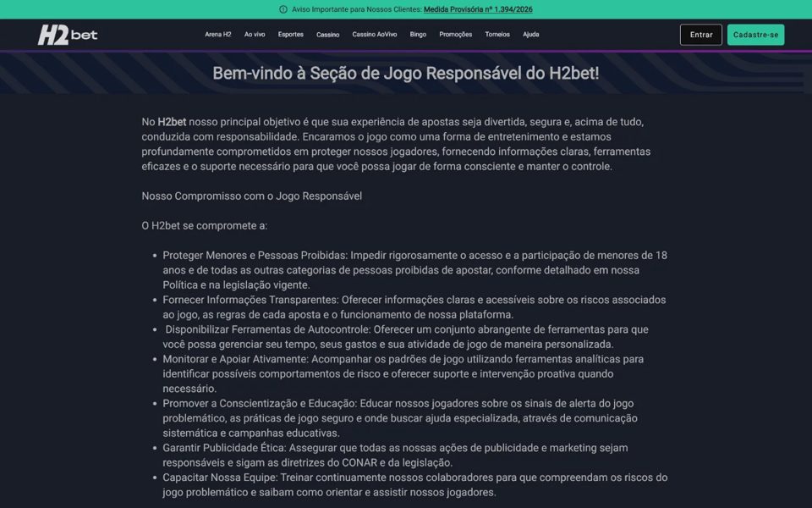Viewport: 812px width, 508px height.
Task: Open the Bingo section
Action: [418, 35]
